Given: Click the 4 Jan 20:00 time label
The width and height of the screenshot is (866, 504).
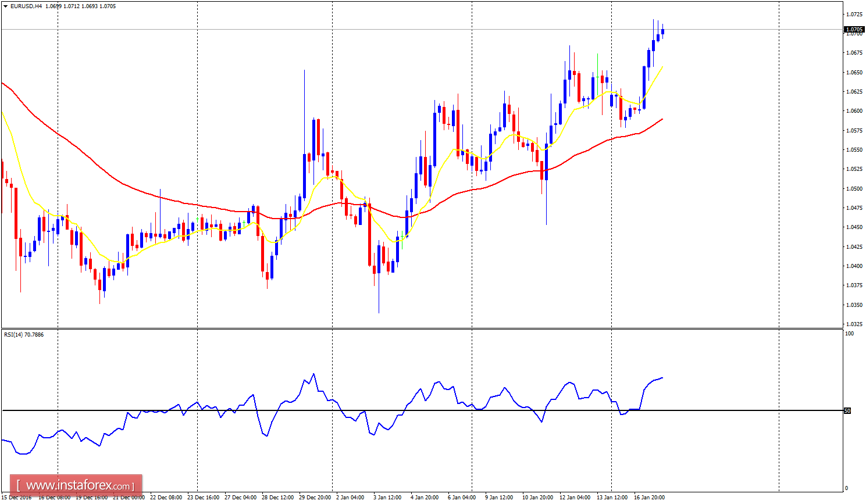Looking at the screenshot, I should click(x=425, y=498).
